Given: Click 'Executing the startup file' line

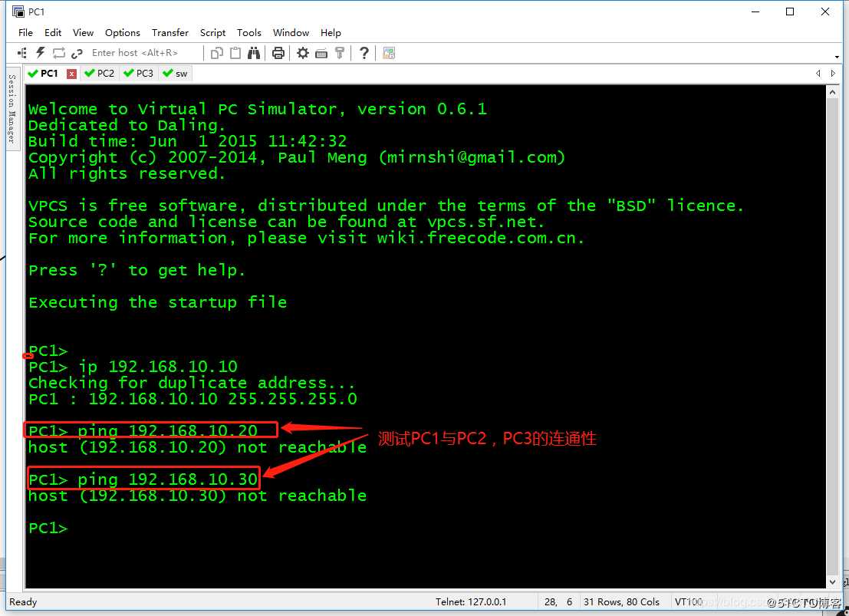Looking at the screenshot, I should click(157, 302).
